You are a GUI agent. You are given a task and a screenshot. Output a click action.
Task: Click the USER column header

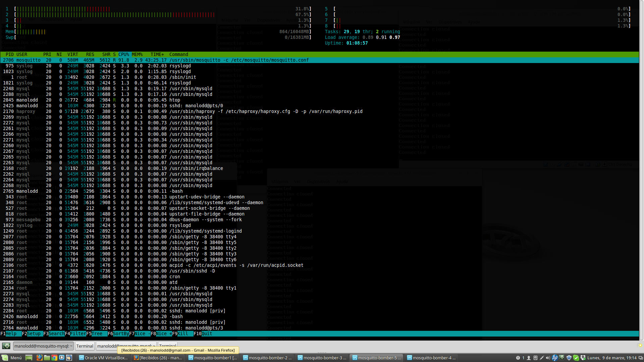pos(22,54)
